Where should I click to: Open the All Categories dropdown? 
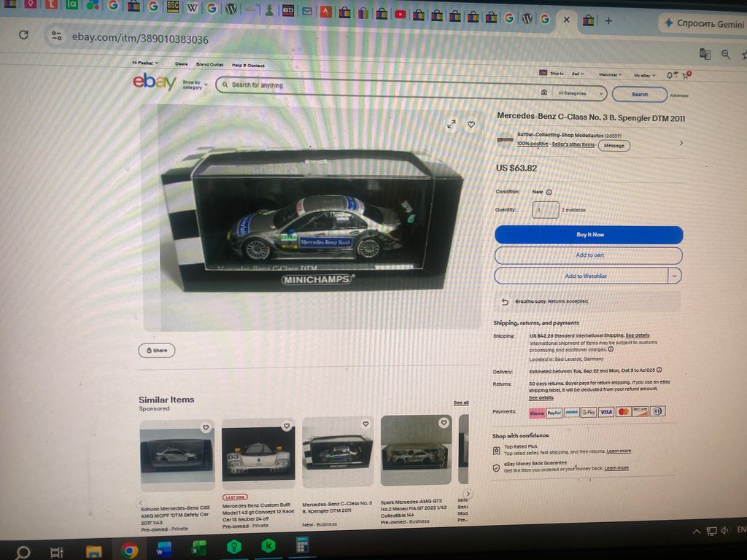[x=578, y=93]
